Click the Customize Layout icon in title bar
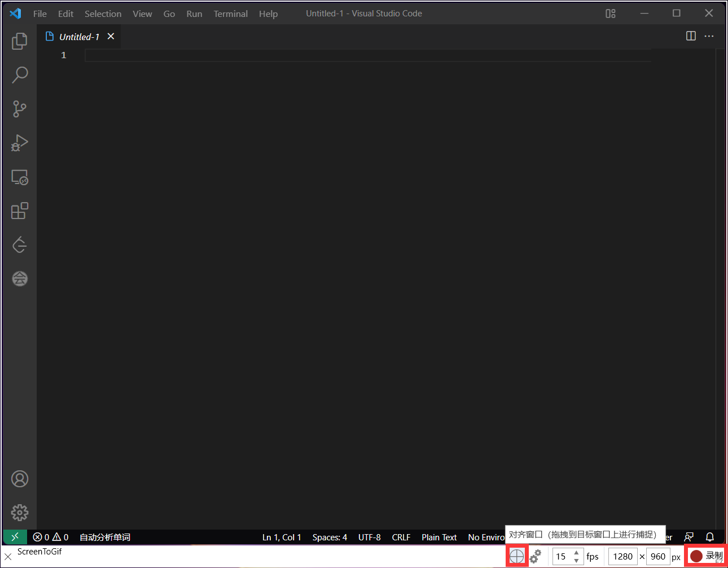Viewport: 728px width, 568px height. [611, 14]
